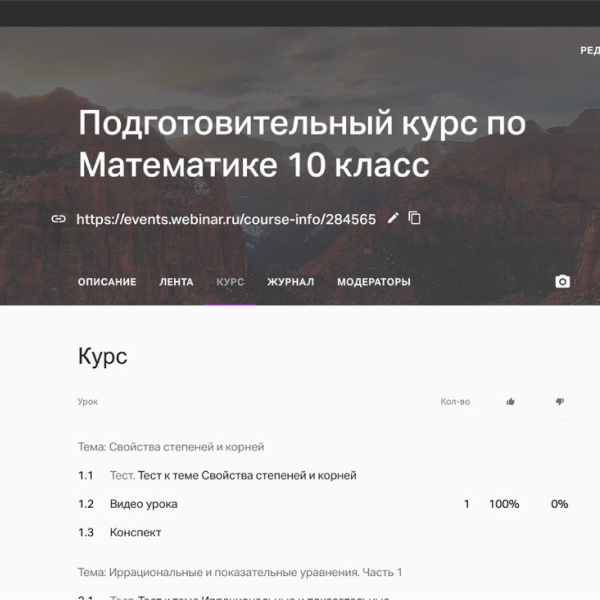
Task: Click the Курс section heading
Action: (103, 357)
